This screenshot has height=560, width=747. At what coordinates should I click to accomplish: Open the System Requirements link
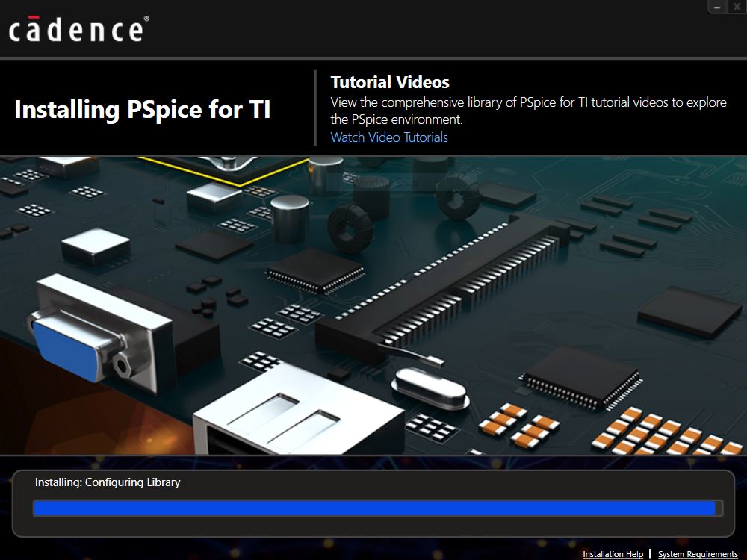[x=698, y=554]
